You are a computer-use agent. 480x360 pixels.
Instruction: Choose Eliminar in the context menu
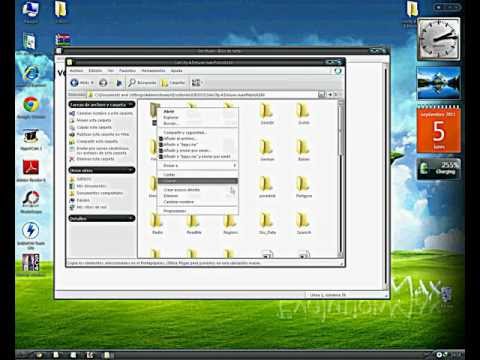(x=197, y=196)
